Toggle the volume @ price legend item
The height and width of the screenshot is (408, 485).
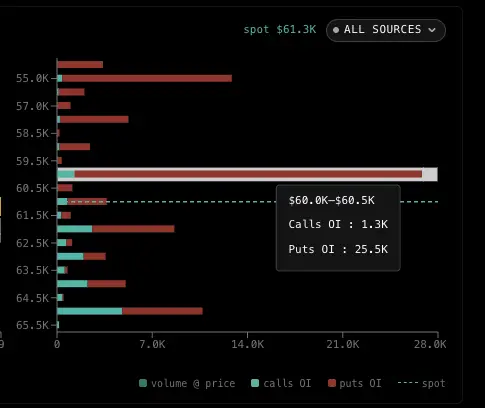(187, 383)
